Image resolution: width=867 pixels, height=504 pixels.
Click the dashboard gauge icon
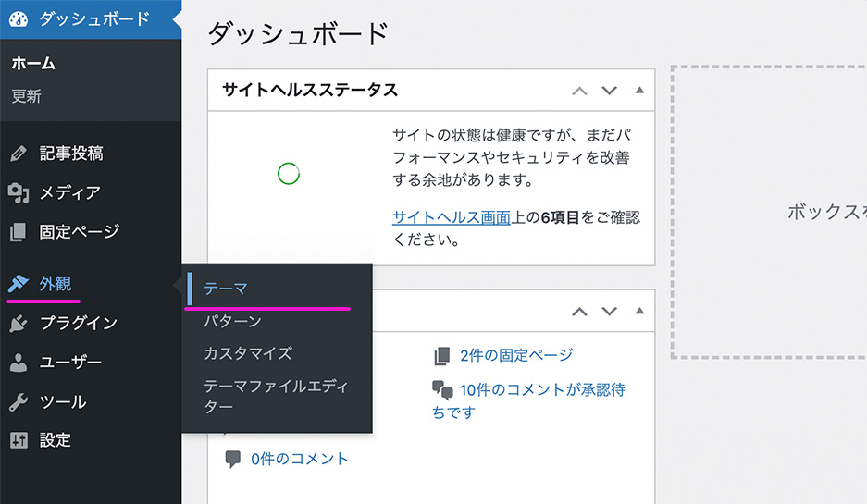[x=19, y=18]
